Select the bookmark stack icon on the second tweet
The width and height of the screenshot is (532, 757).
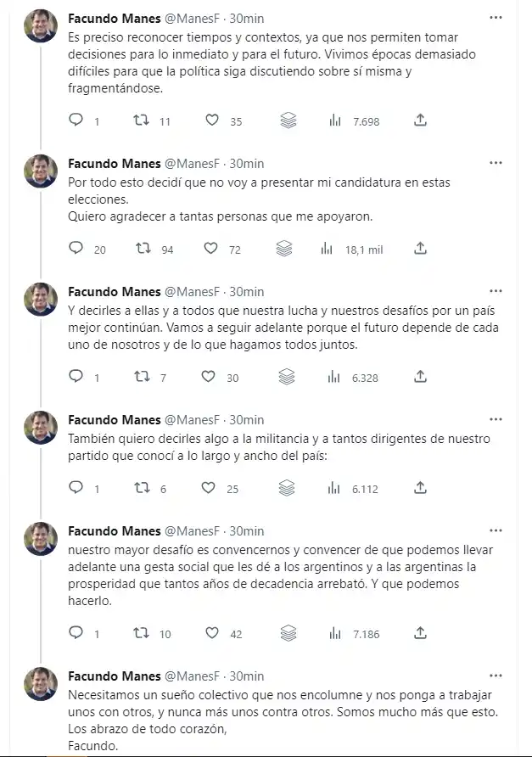(x=287, y=250)
